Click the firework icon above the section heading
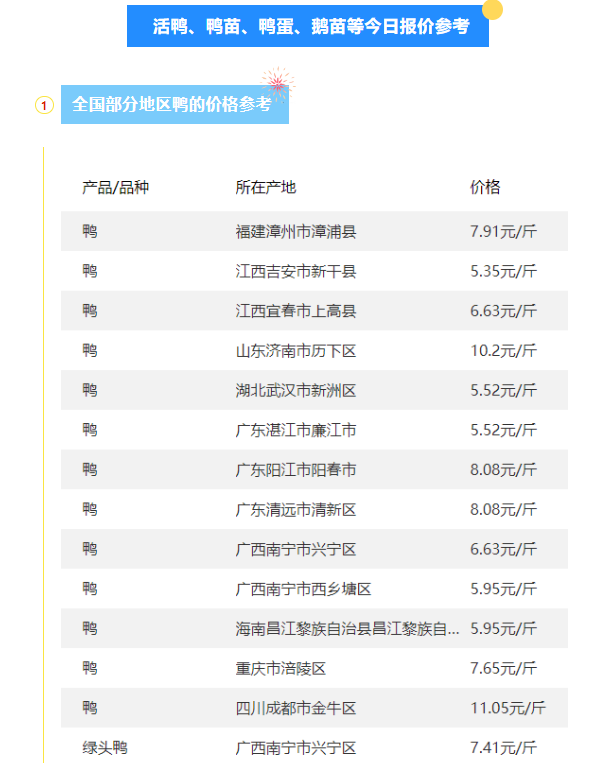Screen dimensions: 601x763 276,83
